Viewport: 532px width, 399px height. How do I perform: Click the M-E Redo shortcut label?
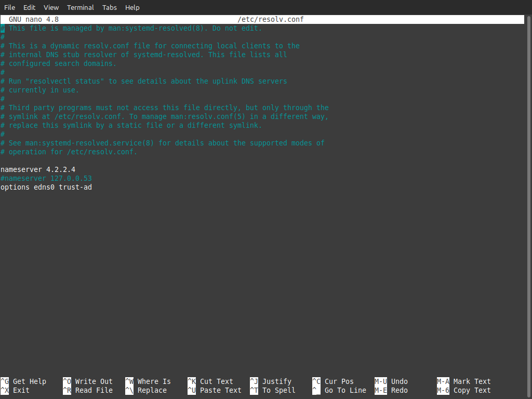click(x=391, y=390)
